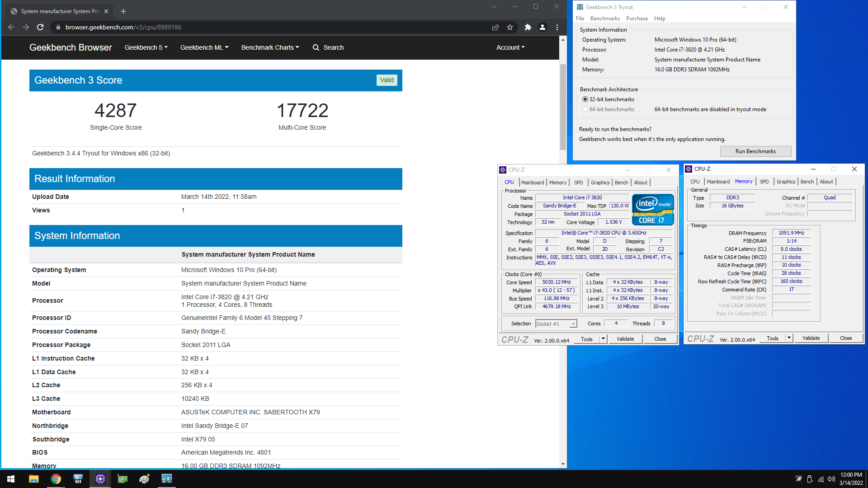The image size is (868, 488).
Task: Select the 32-bit benchmarks radio option
Action: pyautogui.click(x=585, y=99)
